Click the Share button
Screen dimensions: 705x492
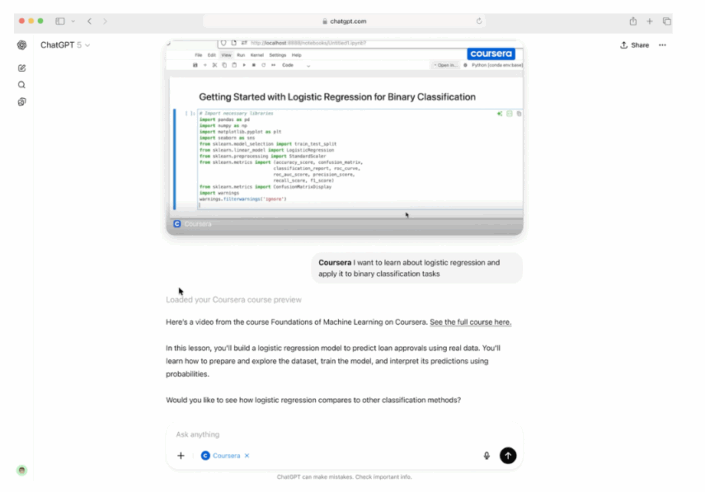pos(634,45)
